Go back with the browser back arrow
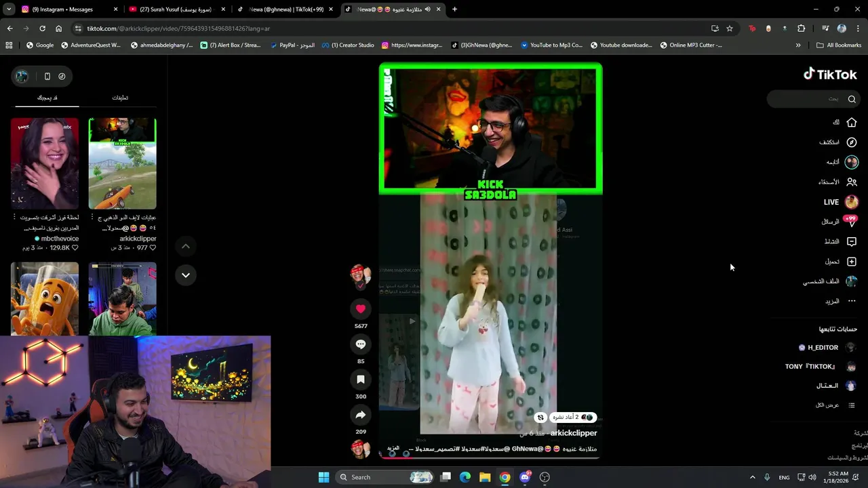The width and height of the screenshot is (868, 488). 9,28
